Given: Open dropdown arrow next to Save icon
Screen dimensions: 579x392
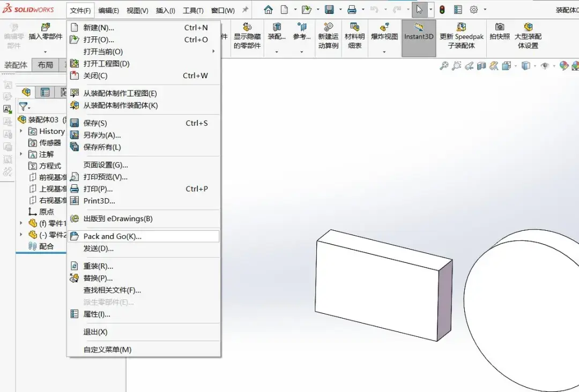Looking at the screenshot, I should 340,10.
